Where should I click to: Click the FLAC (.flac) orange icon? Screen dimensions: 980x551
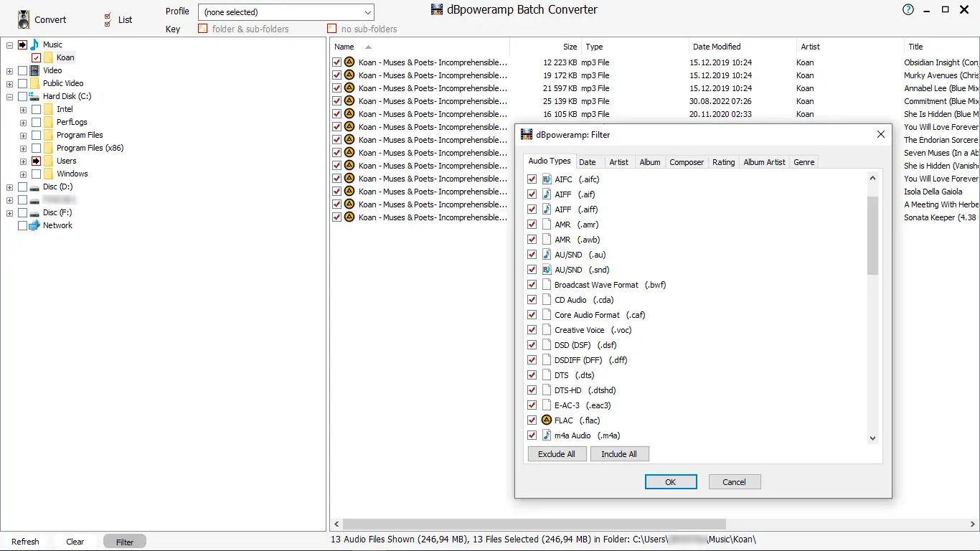pos(547,420)
